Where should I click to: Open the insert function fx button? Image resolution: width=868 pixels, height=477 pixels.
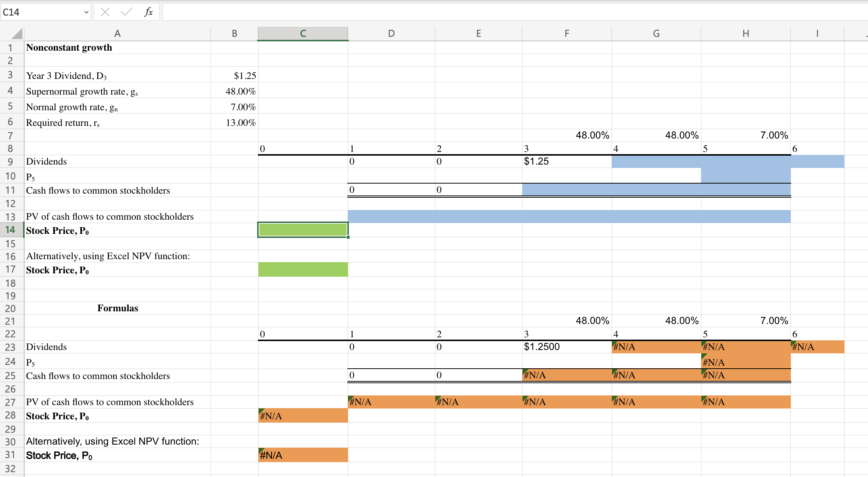(x=148, y=12)
